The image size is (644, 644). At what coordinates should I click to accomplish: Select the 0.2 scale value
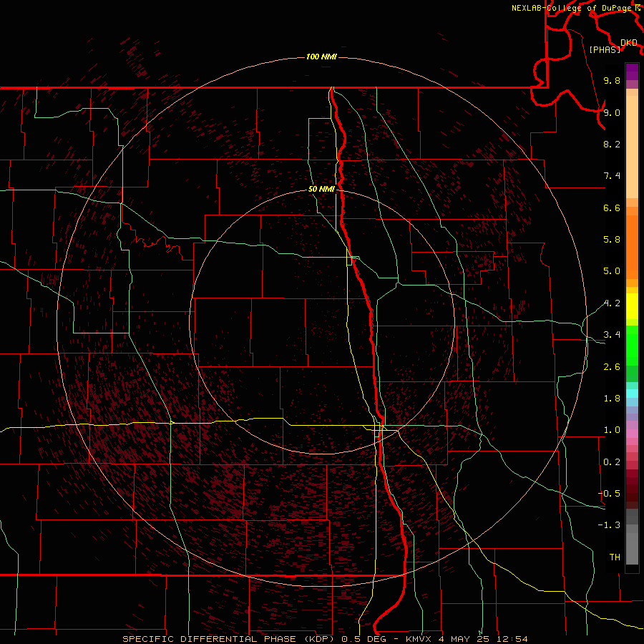(612, 462)
